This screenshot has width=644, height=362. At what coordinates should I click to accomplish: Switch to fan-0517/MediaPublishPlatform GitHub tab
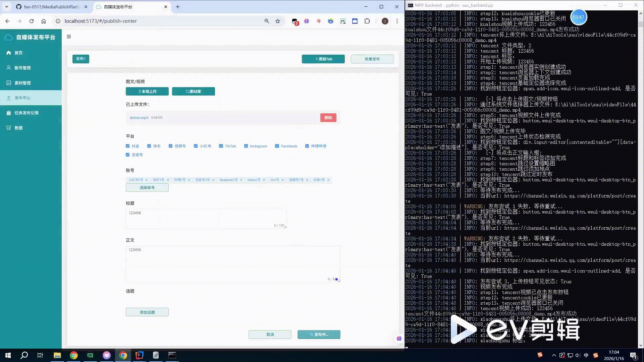click(50, 7)
